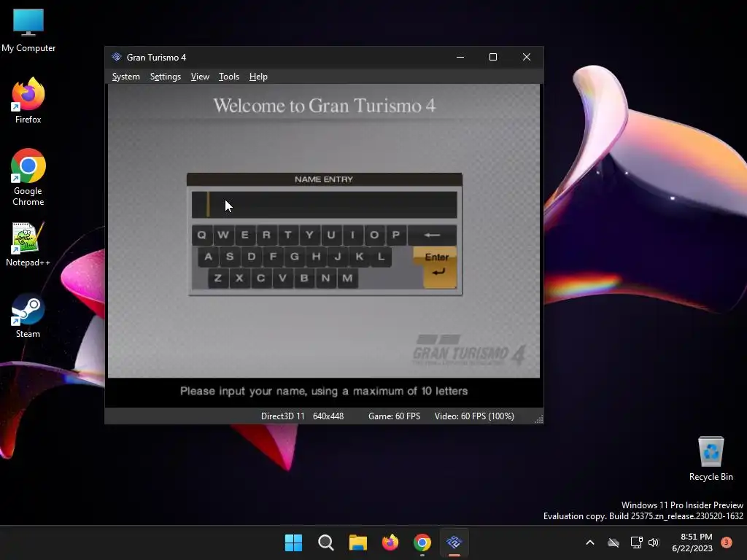Image resolution: width=747 pixels, height=560 pixels.
Task: Open the System menu
Action: 125,76
